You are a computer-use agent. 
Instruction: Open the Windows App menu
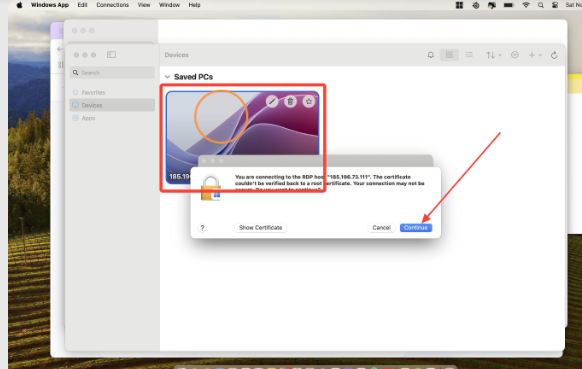(50, 5)
